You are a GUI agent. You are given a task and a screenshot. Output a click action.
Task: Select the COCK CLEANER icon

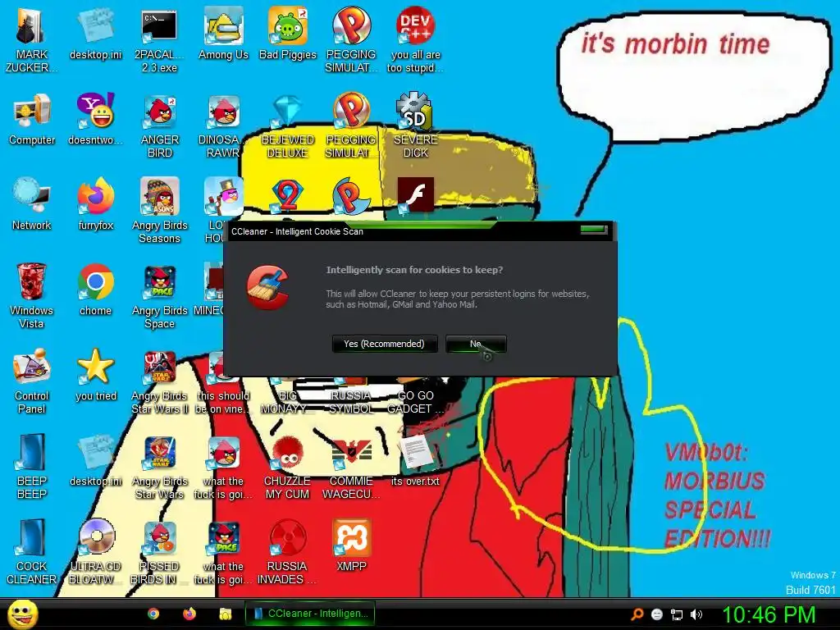pos(32,552)
